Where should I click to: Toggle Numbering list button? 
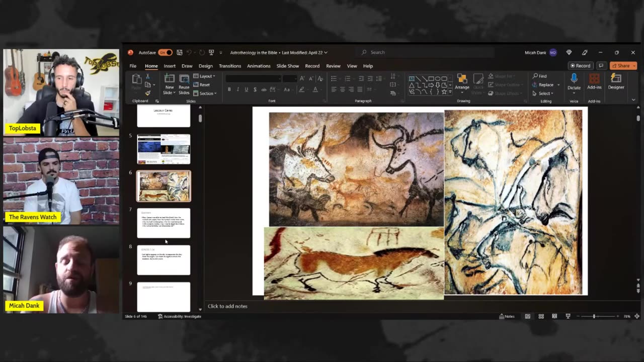point(349,78)
